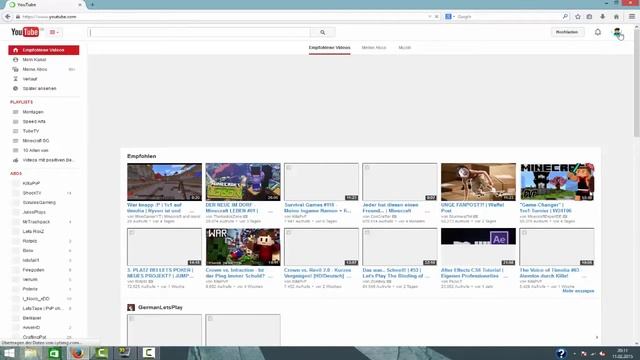
Task: Open the guide menu dropdown beside YouTube logo
Action: pyautogui.click(x=54, y=32)
